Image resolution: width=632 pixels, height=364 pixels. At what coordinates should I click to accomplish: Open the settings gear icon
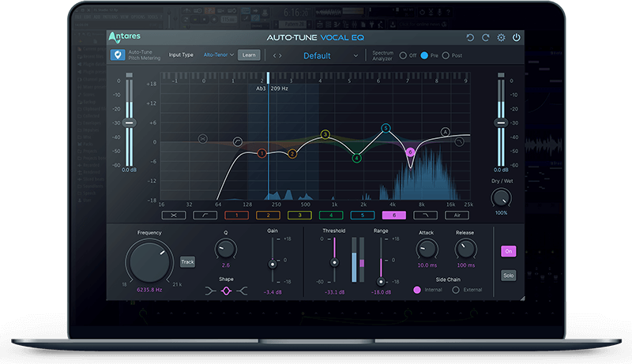tap(501, 37)
